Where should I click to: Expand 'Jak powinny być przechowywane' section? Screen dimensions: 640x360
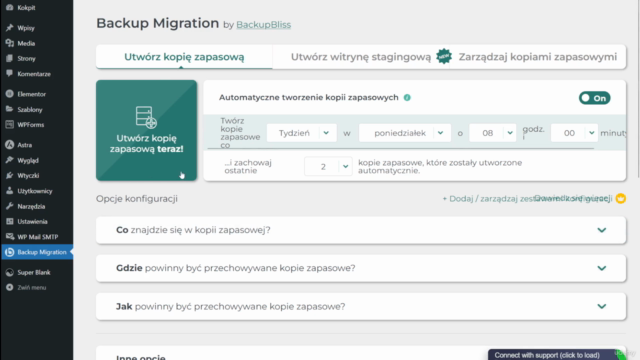361,307
